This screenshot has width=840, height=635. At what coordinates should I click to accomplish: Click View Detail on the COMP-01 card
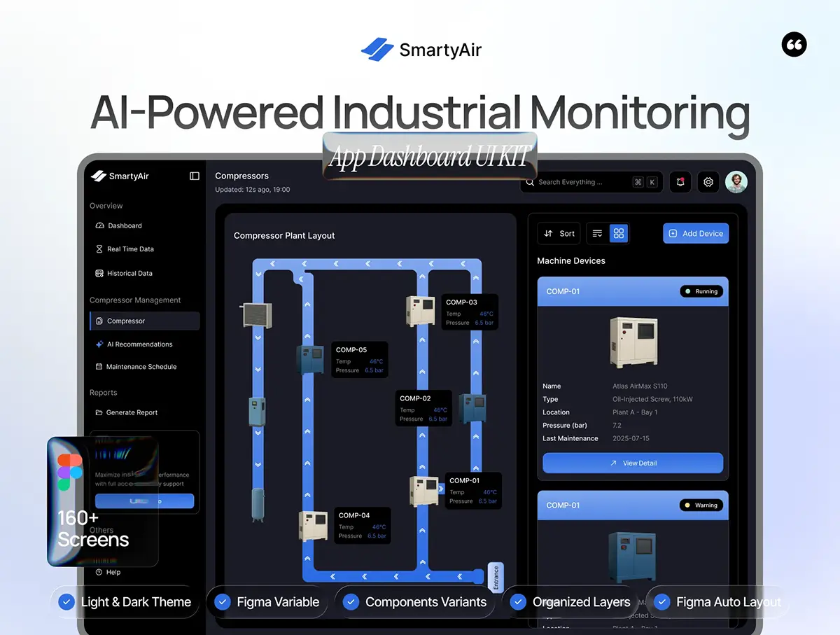pyautogui.click(x=632, y=463)
